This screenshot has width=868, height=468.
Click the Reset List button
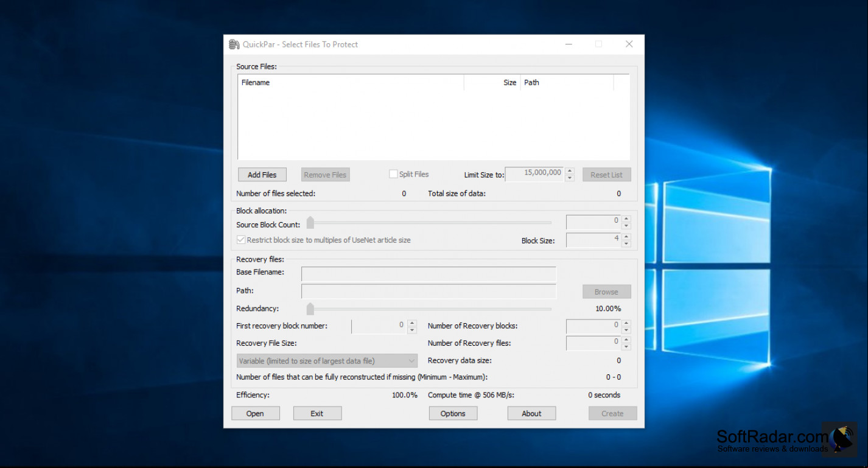tap(606, 175)
